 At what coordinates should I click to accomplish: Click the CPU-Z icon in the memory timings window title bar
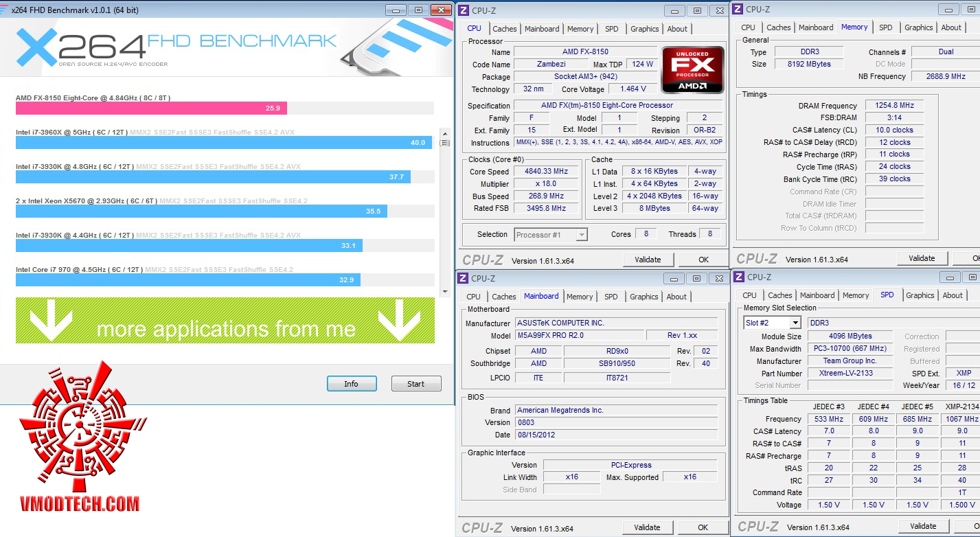pyautogui.click(x=738, y=9)
